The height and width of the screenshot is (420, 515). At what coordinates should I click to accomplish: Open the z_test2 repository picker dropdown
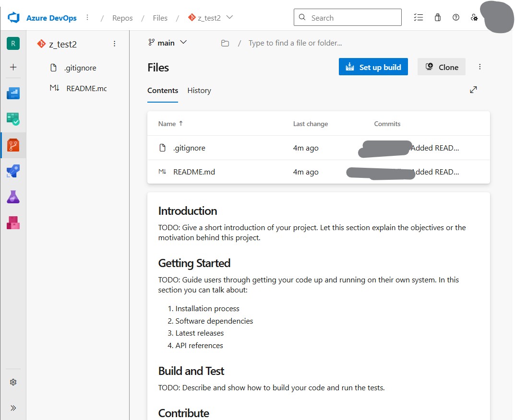tap(210, 18)
